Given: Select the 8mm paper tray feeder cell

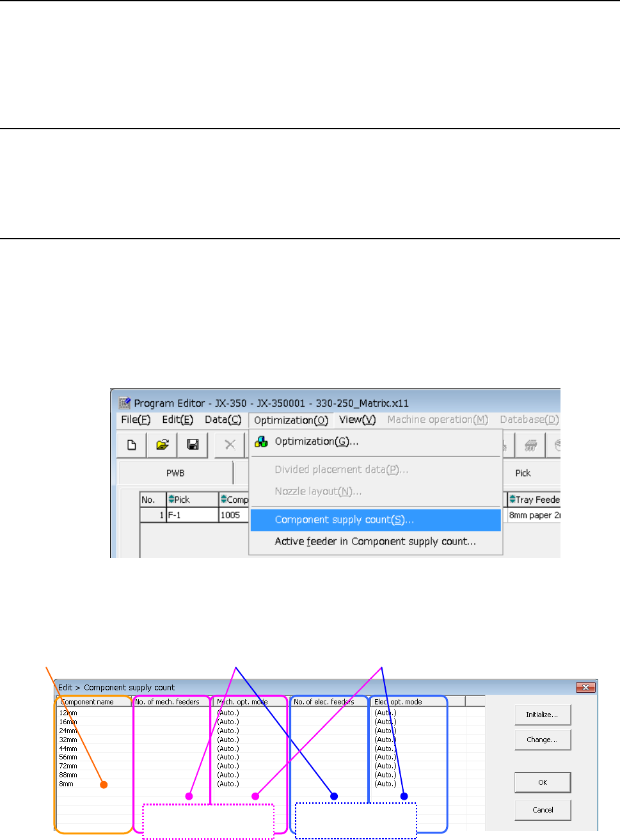Looking at the screenshot, I should coord(534,515).
